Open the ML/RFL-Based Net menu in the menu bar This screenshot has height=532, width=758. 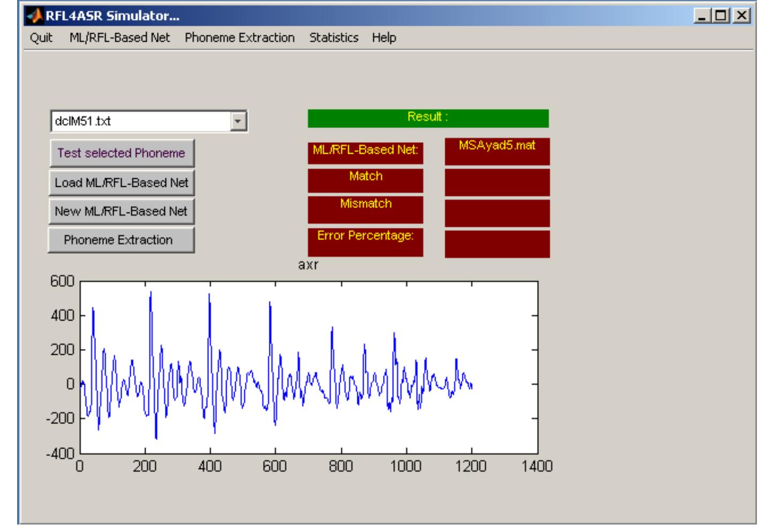click(x=119, y=38)
